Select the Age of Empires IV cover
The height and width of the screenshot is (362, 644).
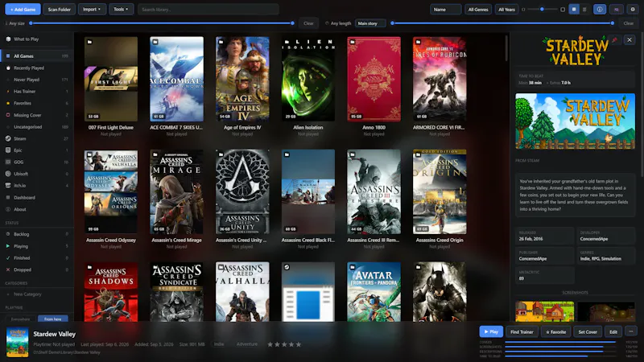(242, 79)
